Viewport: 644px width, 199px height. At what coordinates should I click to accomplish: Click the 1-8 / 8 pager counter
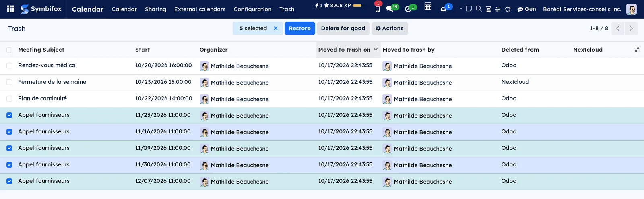[599, 28]
